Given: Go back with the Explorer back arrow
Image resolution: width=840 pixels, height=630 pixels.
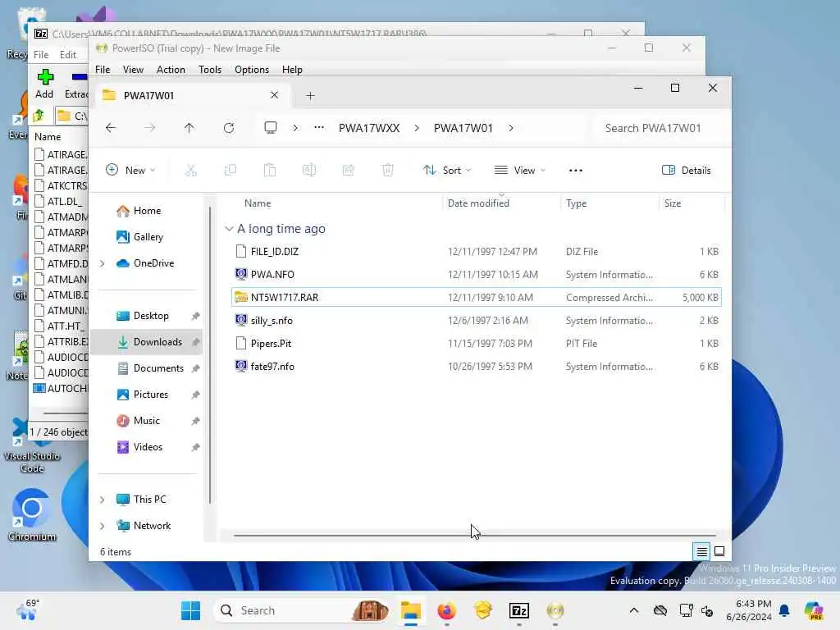Looking at the screenshot, I should 111,128.
